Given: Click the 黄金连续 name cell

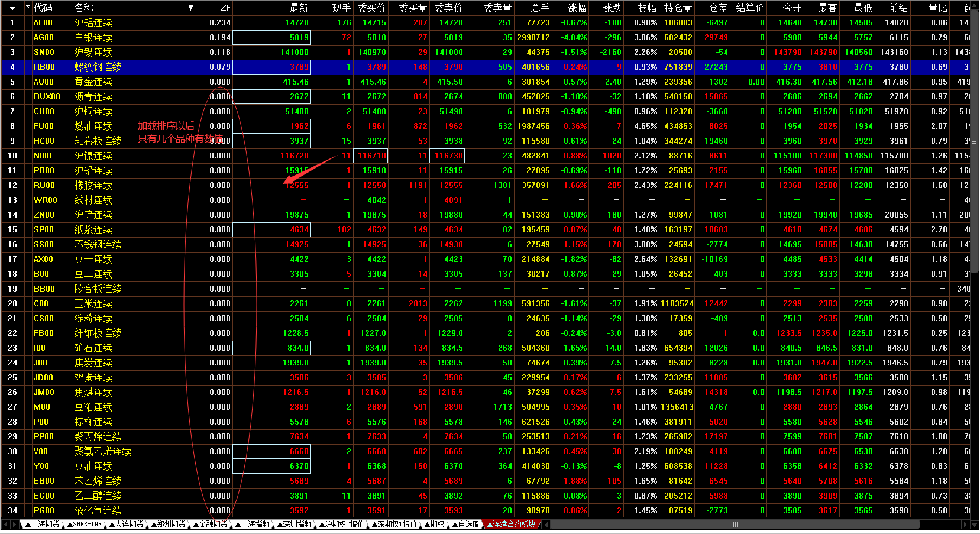Looking at the screenshot, I should click(x=93, y=82).
